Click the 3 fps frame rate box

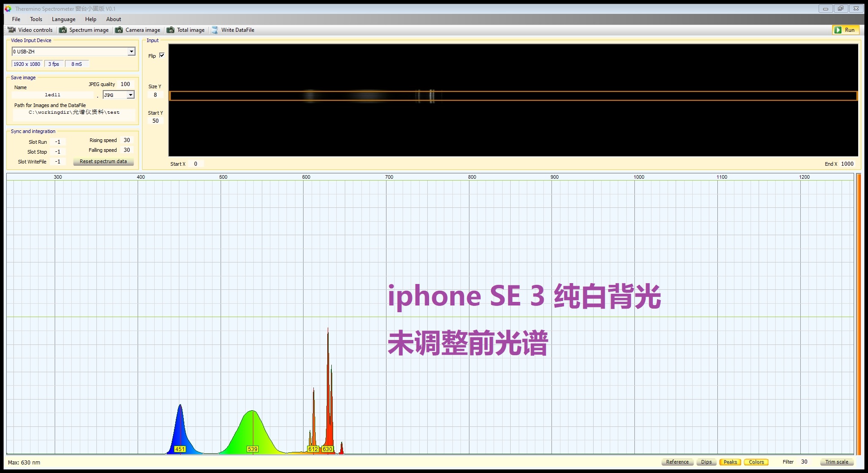tap(54, 64)
